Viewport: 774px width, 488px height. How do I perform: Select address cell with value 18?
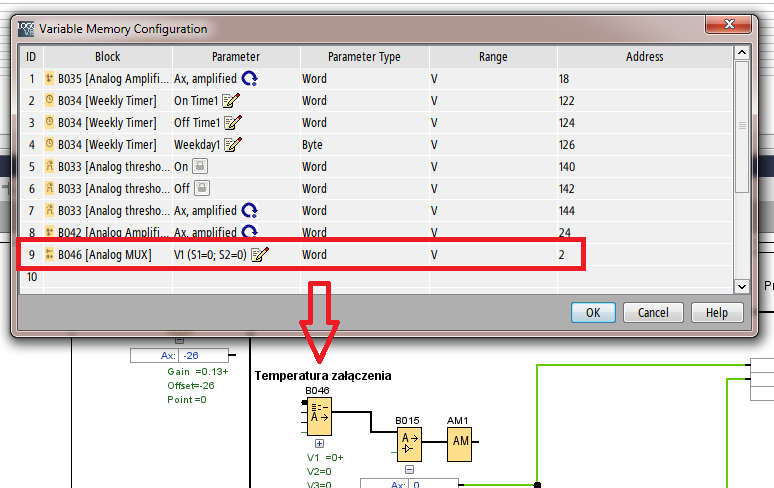[645, 78]
